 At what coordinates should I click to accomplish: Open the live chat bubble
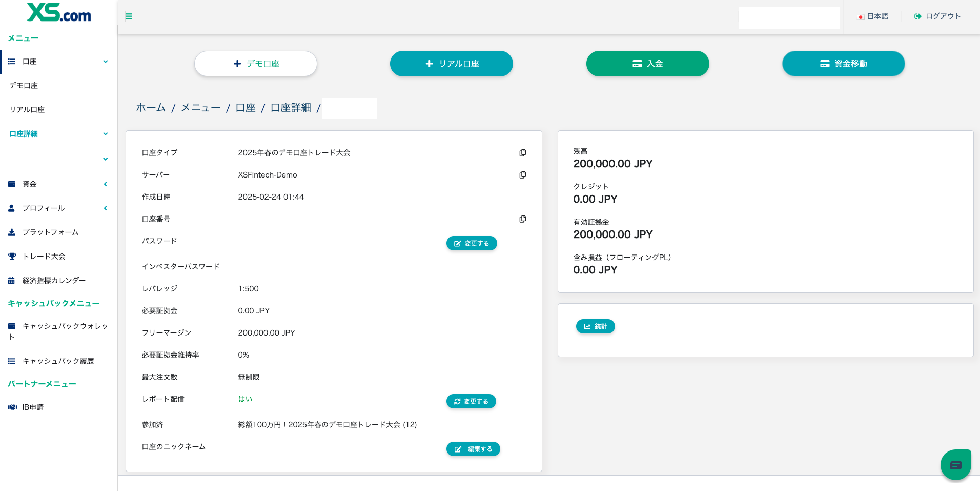(955, 465)
